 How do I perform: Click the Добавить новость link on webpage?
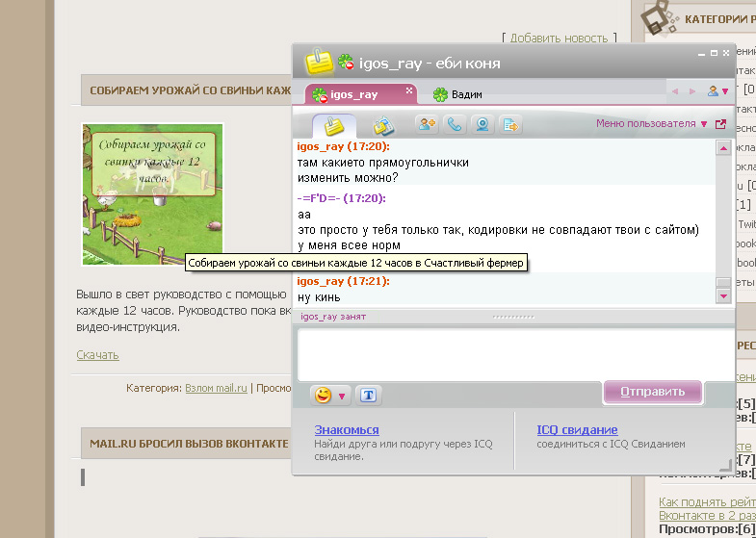(x=559, y=38)
